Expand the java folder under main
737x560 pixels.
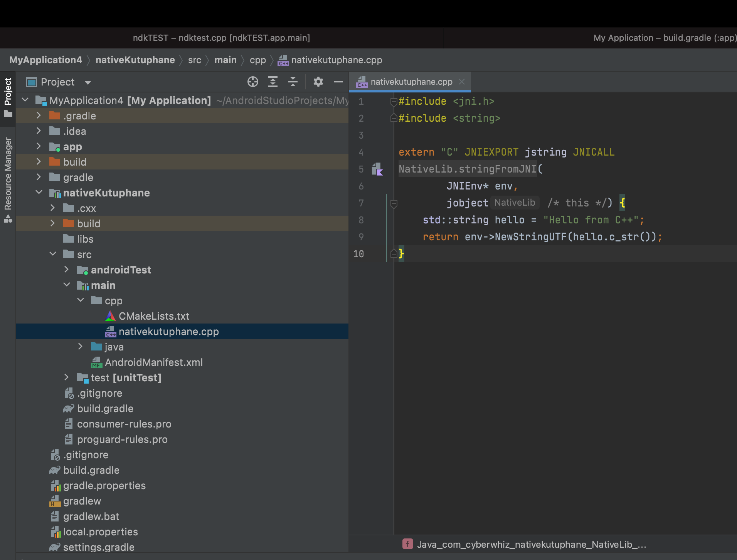point(80,346)
